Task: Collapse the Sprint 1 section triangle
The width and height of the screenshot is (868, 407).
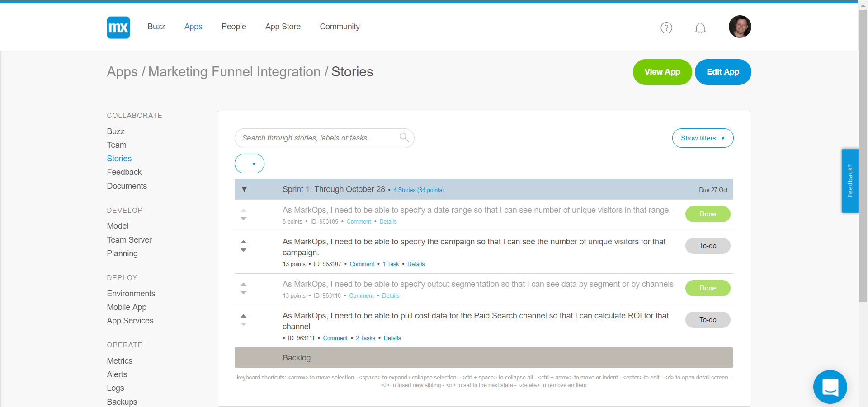Action: (244, 189)
